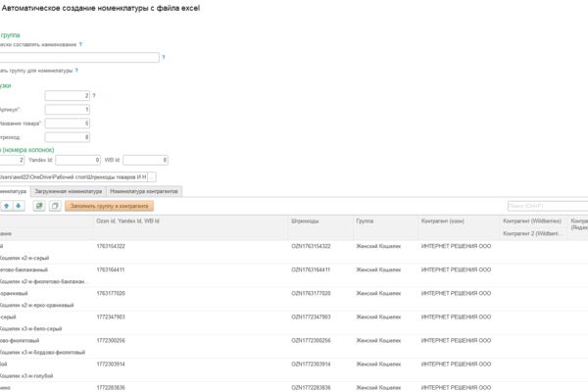Screen dimensions: 588x392
Task: Click Женский Кошелек in row 1763154322
Action: click(378, 246)
